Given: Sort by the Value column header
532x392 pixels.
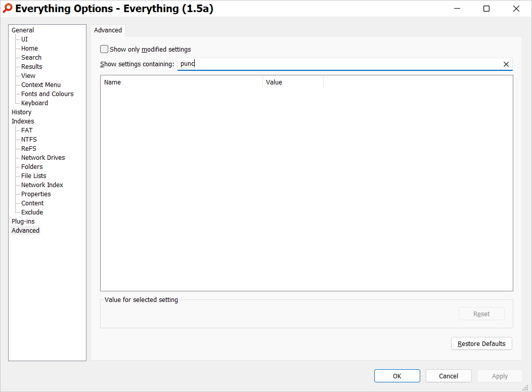Looking at the screenshot, I should click(x=293, y=82).
